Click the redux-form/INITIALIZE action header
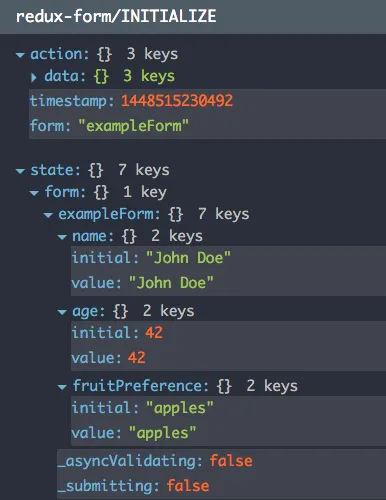Screen dimensions: 386x500 coord(116,17)
